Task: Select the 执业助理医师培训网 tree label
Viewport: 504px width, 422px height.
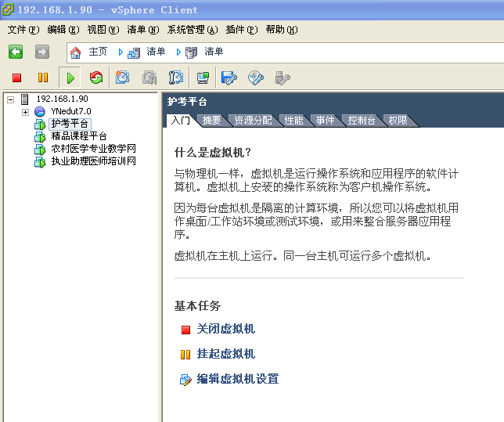Action: click(x=93, y=161)
